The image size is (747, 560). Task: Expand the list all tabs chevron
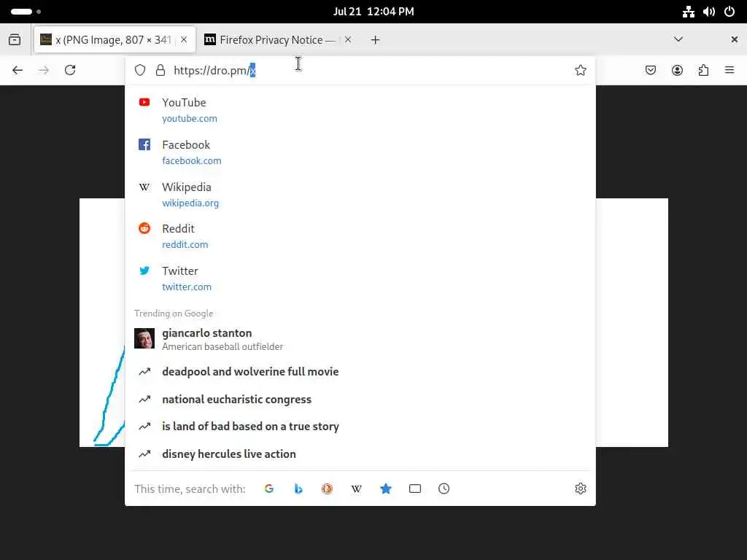(x=678, y=39)
